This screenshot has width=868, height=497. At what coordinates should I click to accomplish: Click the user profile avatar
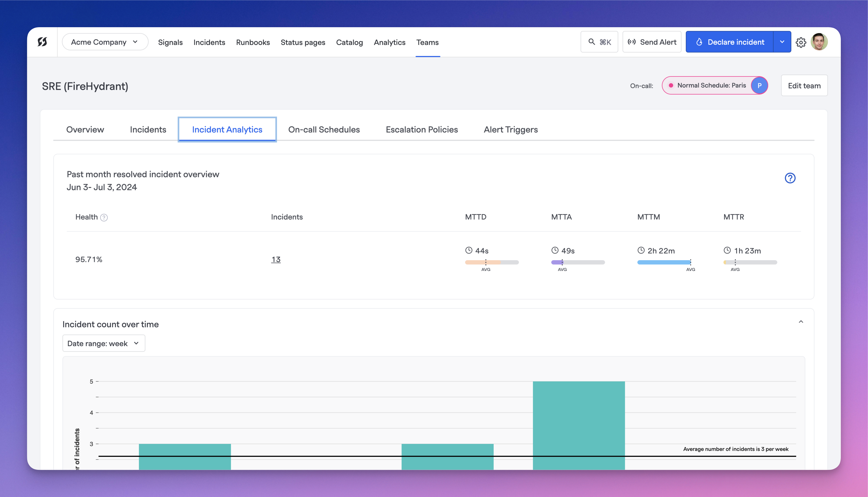tap(821, 42)
